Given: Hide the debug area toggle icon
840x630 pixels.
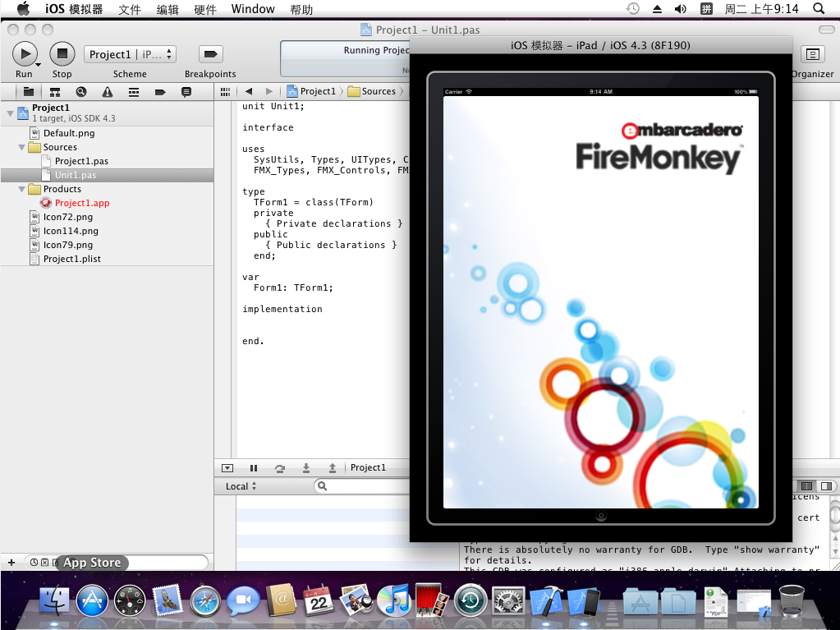Looking at the screenshot, I should [x=227, y=468].
